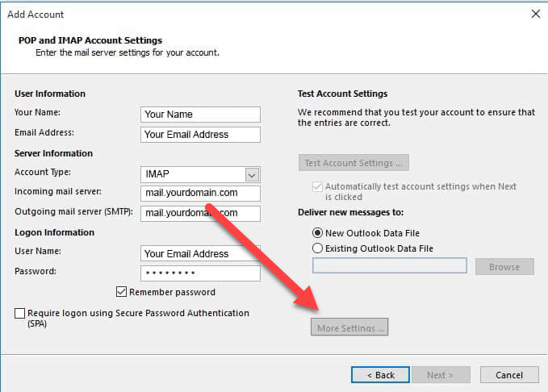The width and height of the screenshot is (548, 392).
Task: Click the Test Account Settings heading text
Action: point(342,94)
